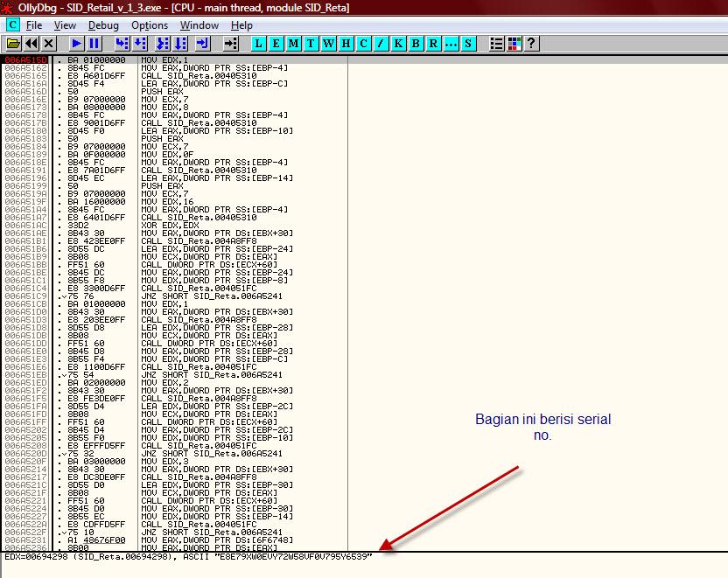Viewport: 728px width, 578px height.
Task: Open the Debug menu
Action: tap(103, 25)
